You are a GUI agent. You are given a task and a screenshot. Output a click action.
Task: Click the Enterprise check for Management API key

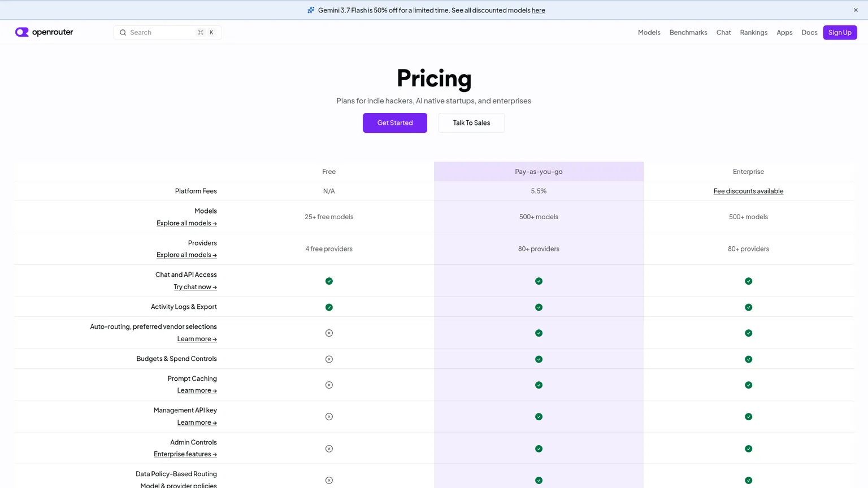[748, 417]
